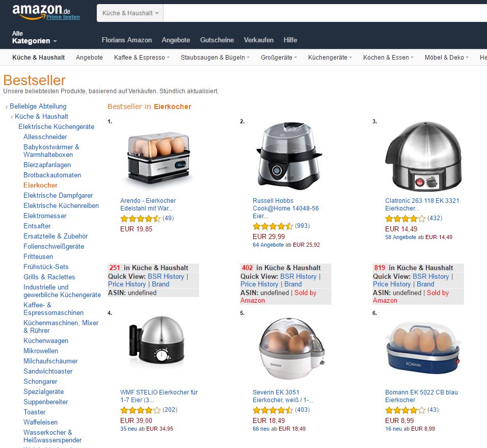This screenshot has width=487, height=448.
Task: Click star rating of Russell Hobbs Cook@Home
Action: pos(273,226)
